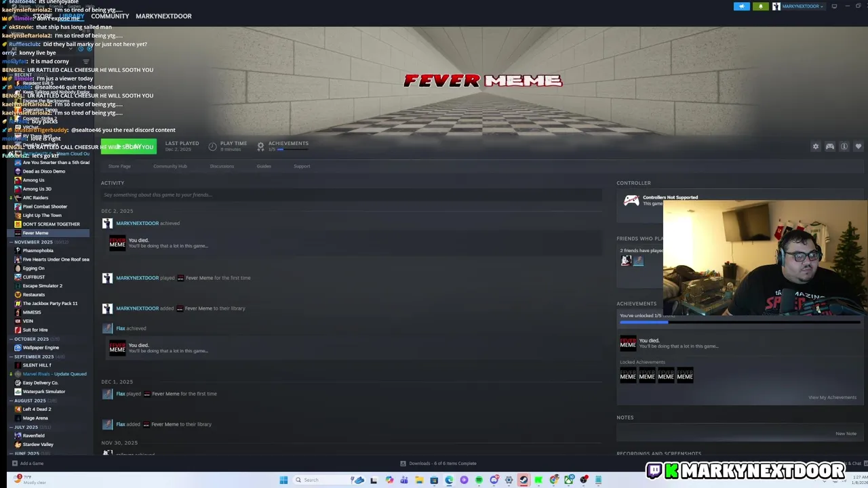Viewport: 868px width, 488px height.
Task: Open Flax profile link in achieved entry
Action: click(x=120, y=328)
